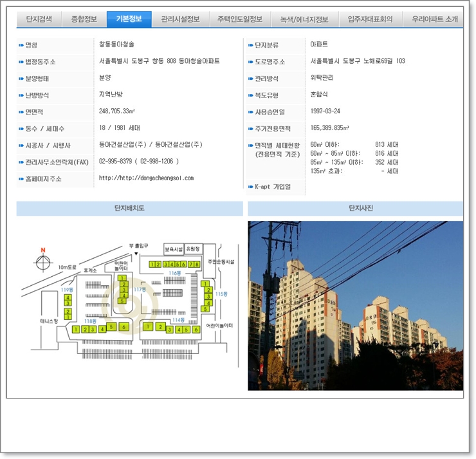Click the 홈페이지주소 field label

[43, 179]
